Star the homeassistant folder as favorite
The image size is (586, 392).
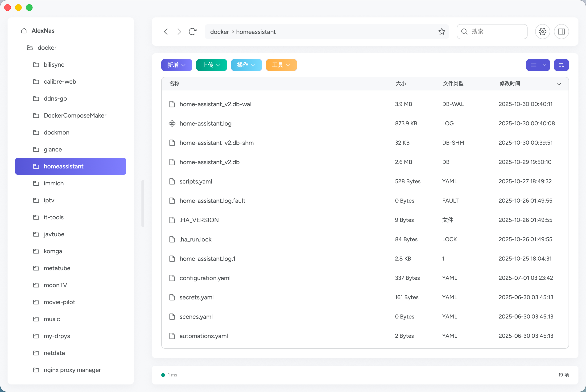coord(442,32)
